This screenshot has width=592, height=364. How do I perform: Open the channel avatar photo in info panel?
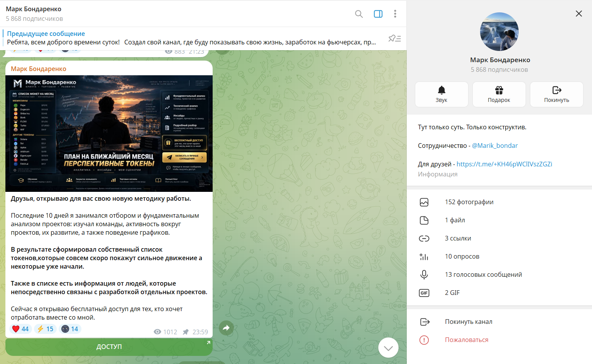tap(499, 32)
